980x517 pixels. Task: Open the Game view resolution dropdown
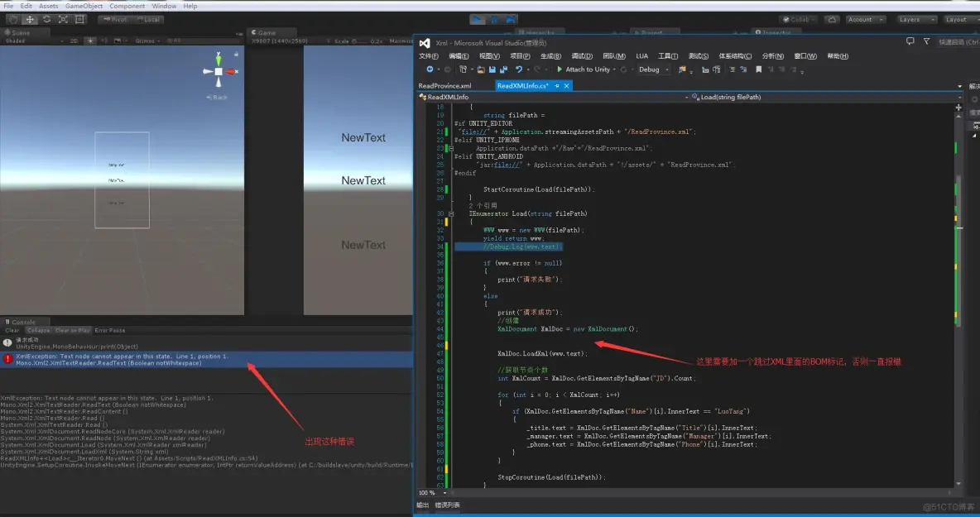coord(289,41)
